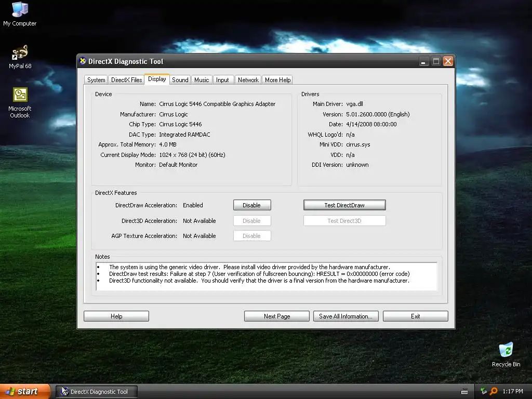Switch to the System tab
The image size is (532, 399).
96,79
